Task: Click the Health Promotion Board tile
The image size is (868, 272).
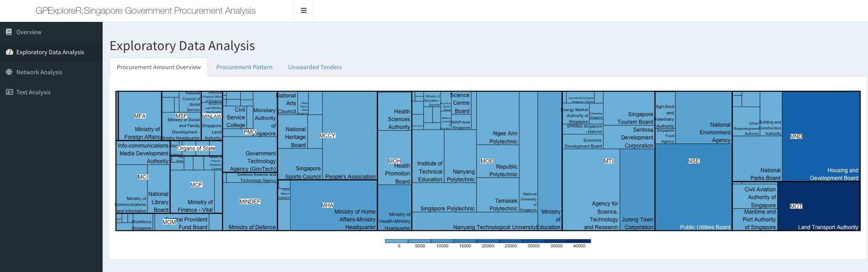Action: (x=395, y=158)
